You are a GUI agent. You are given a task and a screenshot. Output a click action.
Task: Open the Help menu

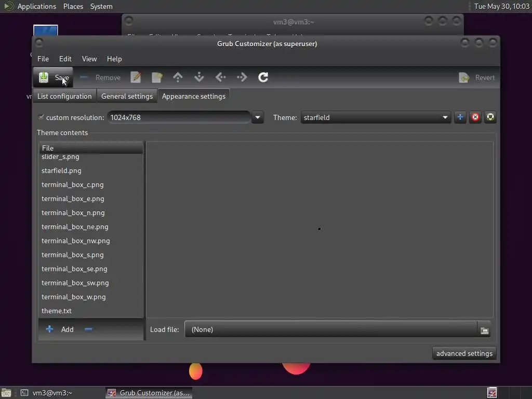click(x=114, y=59)
